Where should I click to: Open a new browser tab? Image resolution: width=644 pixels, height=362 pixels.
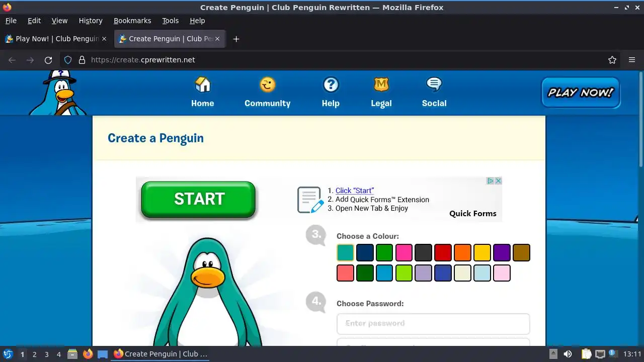click(236, 39)
